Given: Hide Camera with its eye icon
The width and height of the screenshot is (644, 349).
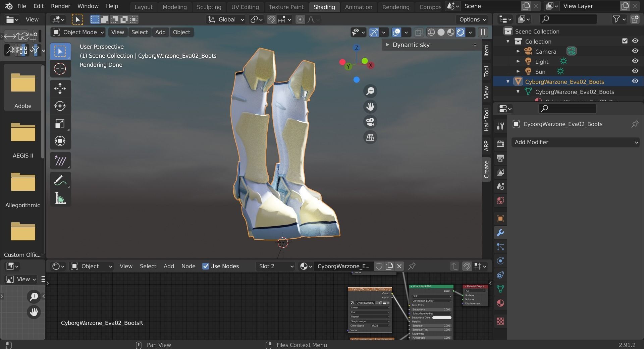Looking at the screenshot, I should coord(635,51).
